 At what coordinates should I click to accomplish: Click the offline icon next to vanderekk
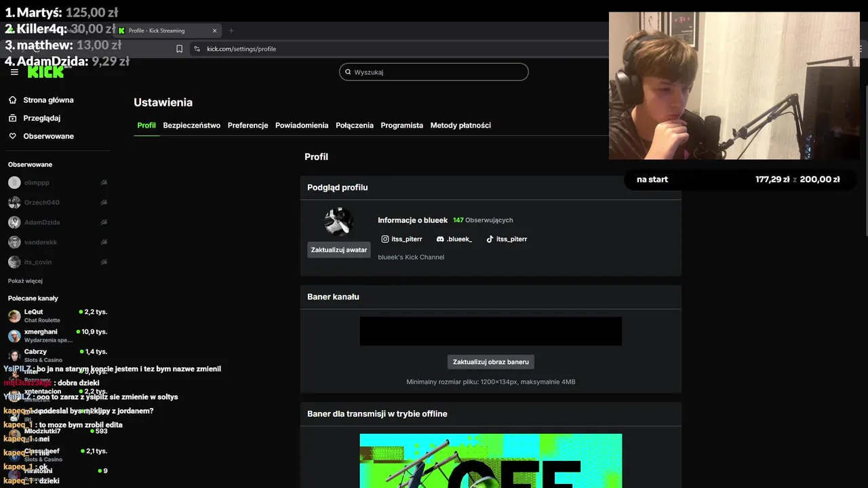pyautogui.click(x=104, y=242)
